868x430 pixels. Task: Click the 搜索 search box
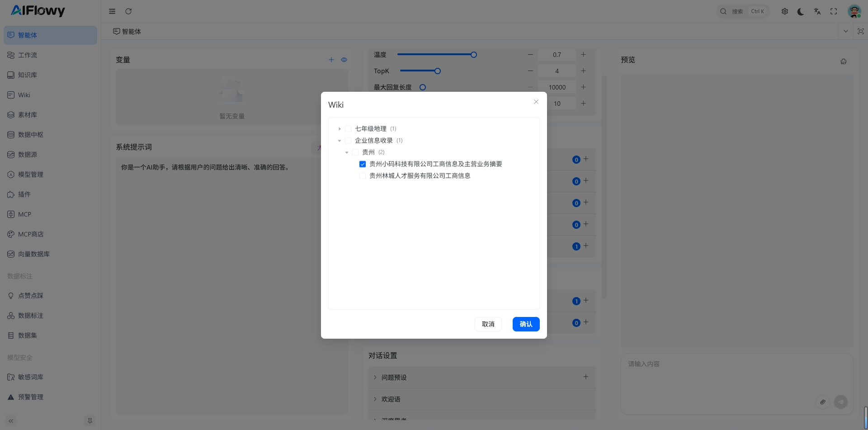click(x=743, y=11)
